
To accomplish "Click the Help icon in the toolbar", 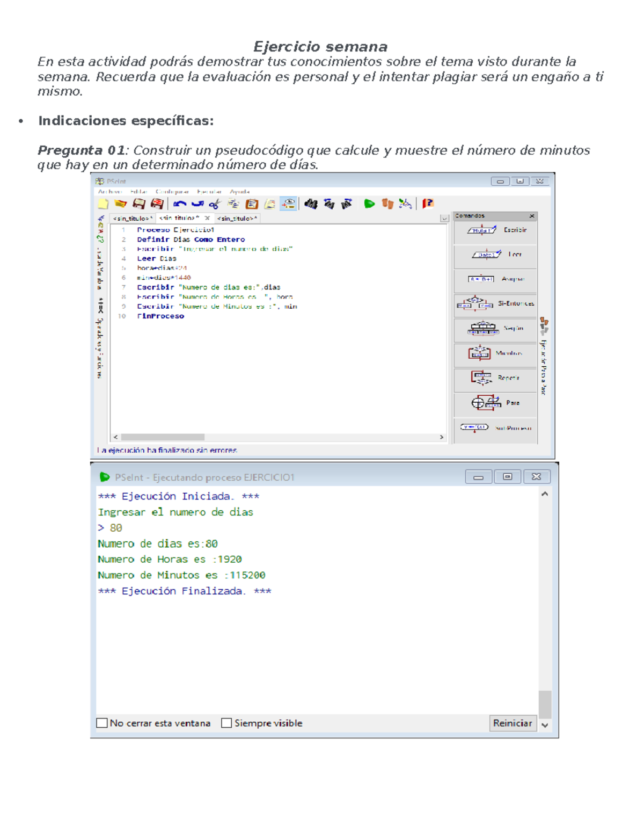I will pos(428,204).
